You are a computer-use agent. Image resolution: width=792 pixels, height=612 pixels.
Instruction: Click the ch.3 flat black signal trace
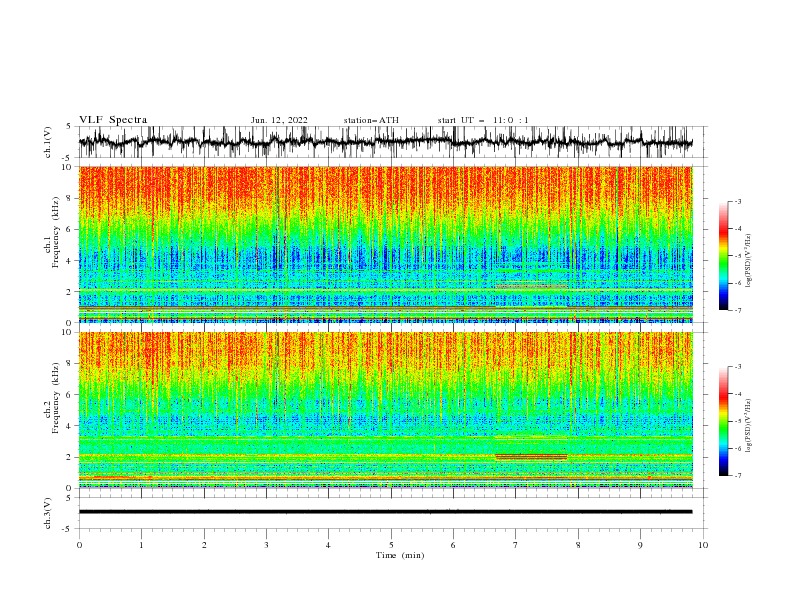pos(385,512)
